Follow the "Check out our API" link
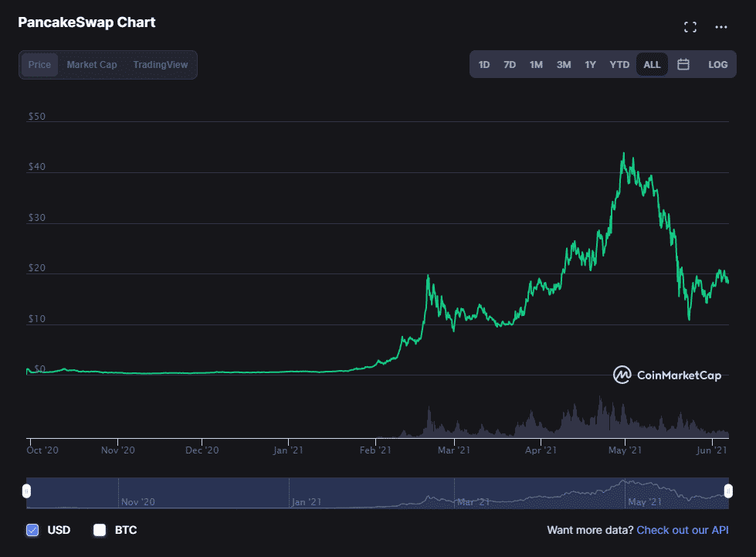 point(682,530)
